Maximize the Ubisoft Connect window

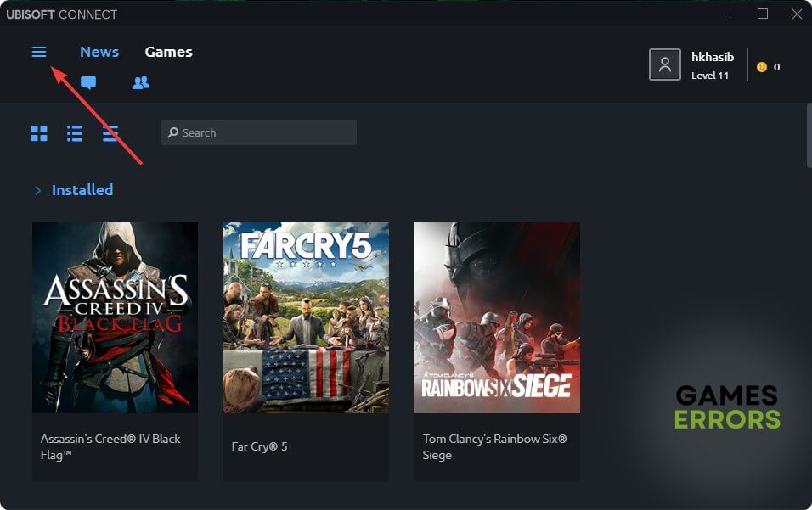pos(762,14)
